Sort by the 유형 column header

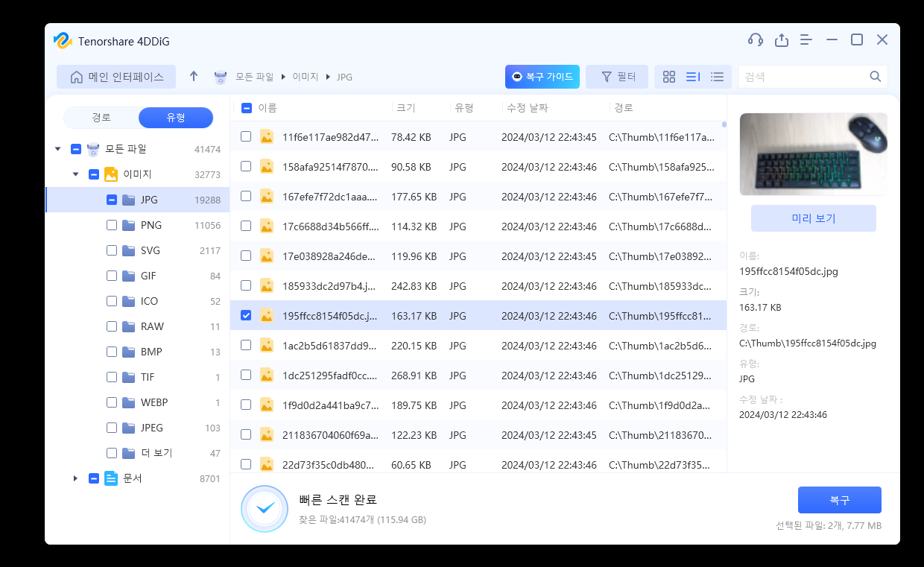(464, 108)
